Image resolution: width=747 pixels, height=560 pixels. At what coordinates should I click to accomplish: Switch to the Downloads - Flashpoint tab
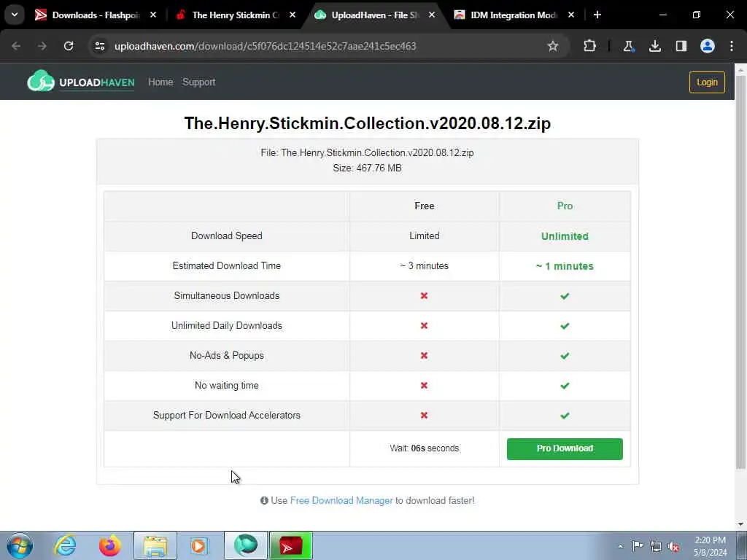point(96,15)
